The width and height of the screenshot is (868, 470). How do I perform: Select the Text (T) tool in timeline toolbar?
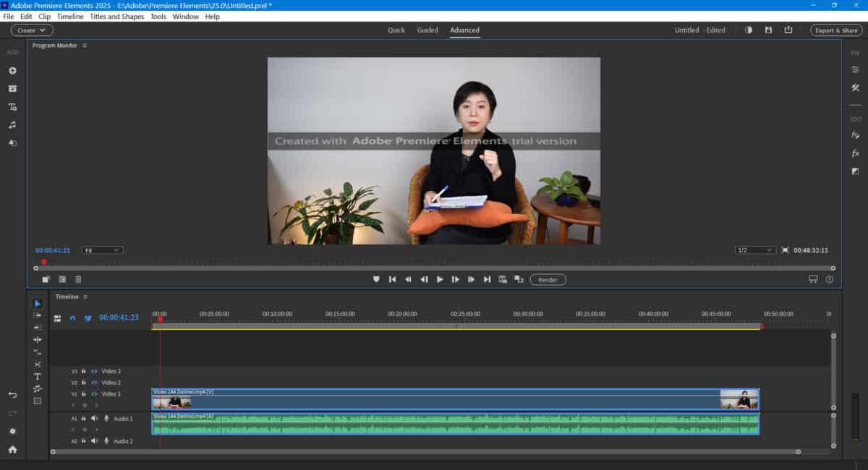coord(38,377)
